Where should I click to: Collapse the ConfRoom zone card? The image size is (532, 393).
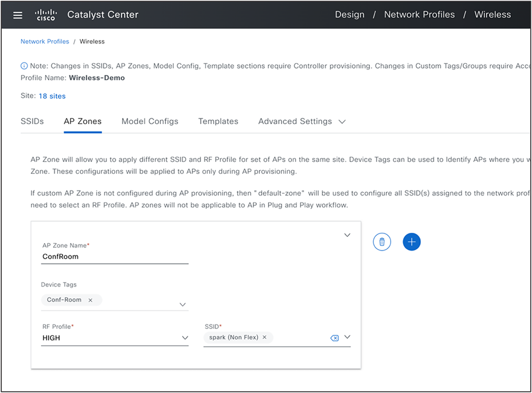(x=347, y=235)
